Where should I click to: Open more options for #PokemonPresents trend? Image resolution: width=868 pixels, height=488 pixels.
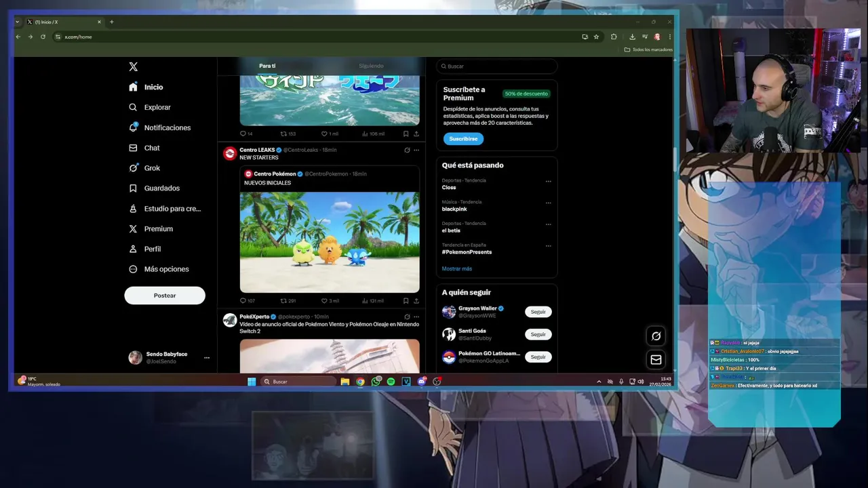[549, 246]
